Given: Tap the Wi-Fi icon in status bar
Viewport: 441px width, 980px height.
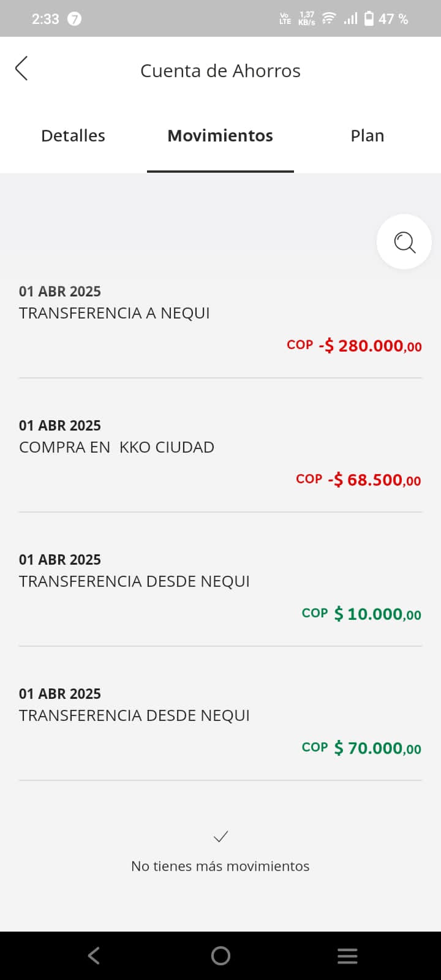Looking at the screenshot, I should [329, 18].
